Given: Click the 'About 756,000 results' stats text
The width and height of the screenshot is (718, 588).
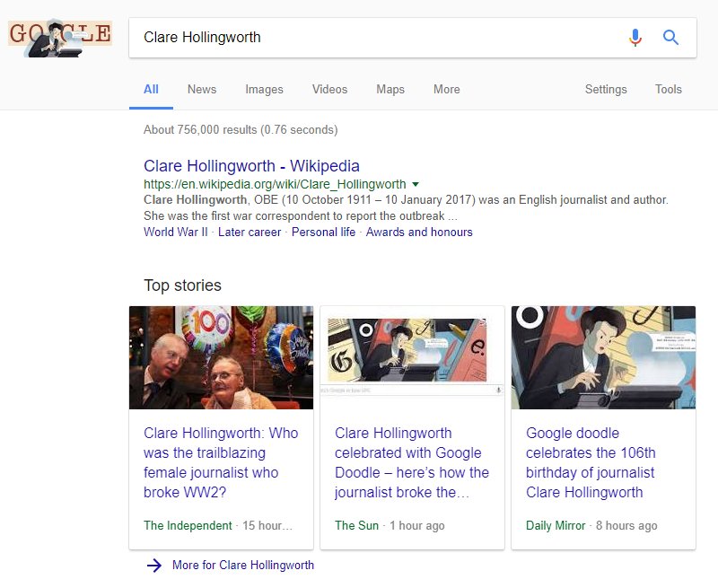Looking at the screenshot, I should tap(241, 130).
